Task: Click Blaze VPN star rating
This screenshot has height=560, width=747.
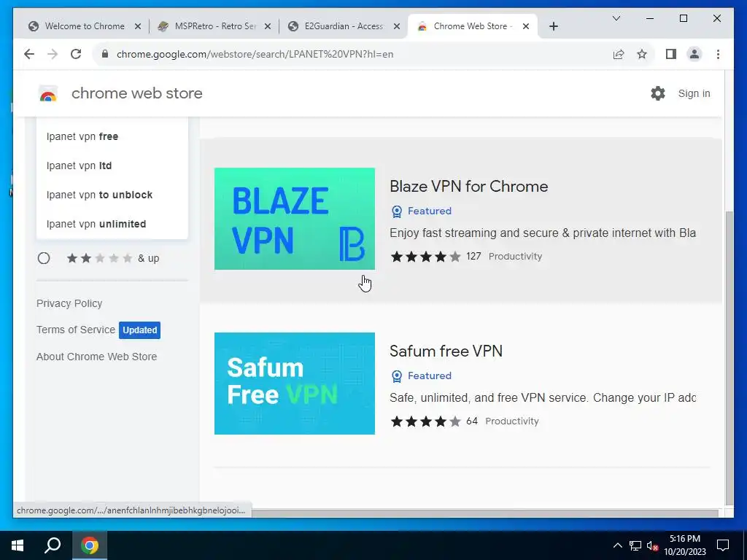Action: point(425,257)
